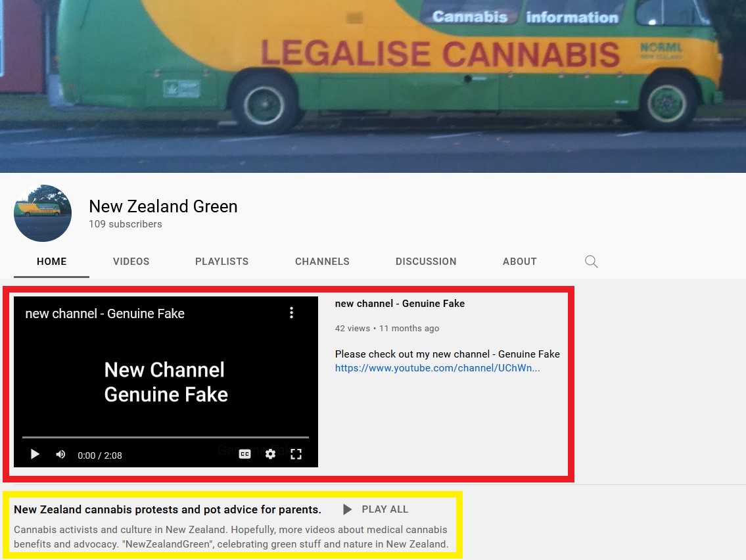Viewport: 746px width, 560px height.
Task: Click the New Zealand Green channel avatar
Action: pyautogui.click(x=43, y=213)
